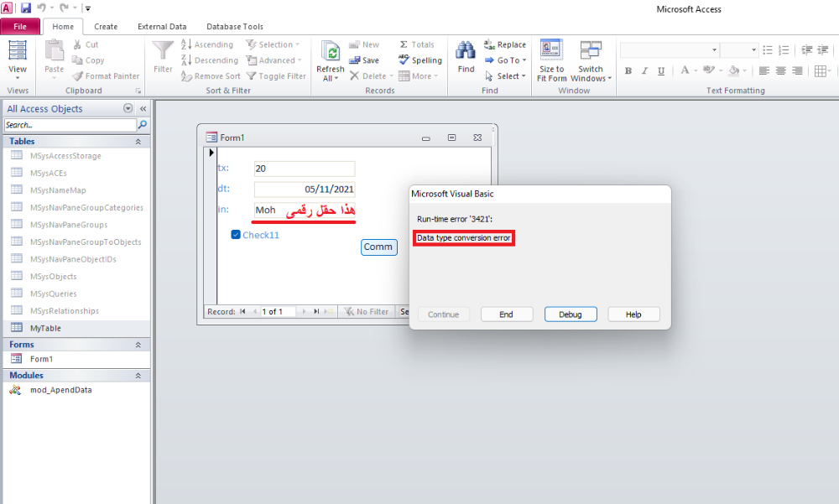Run the Spelling check
Screen dimensions: 839x504
(x=420, y=60)
